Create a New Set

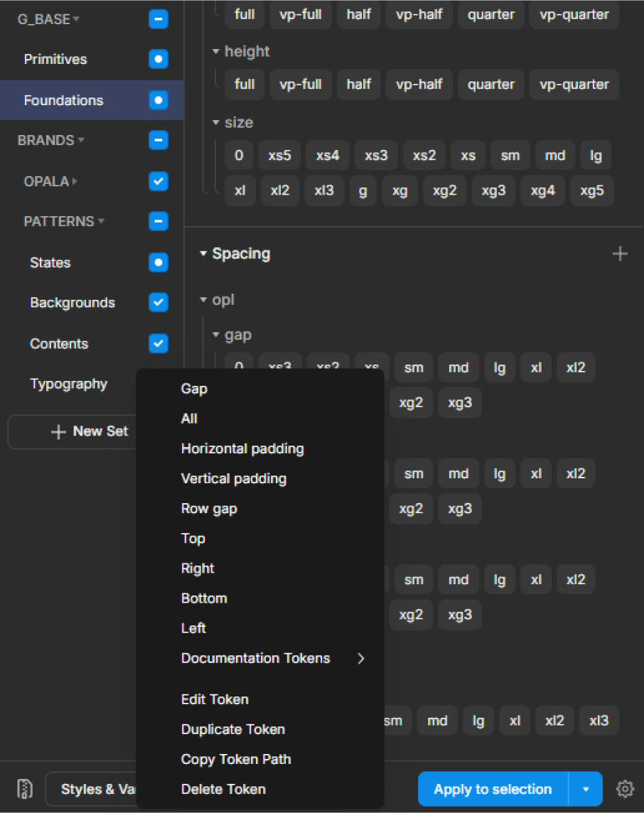90,431
